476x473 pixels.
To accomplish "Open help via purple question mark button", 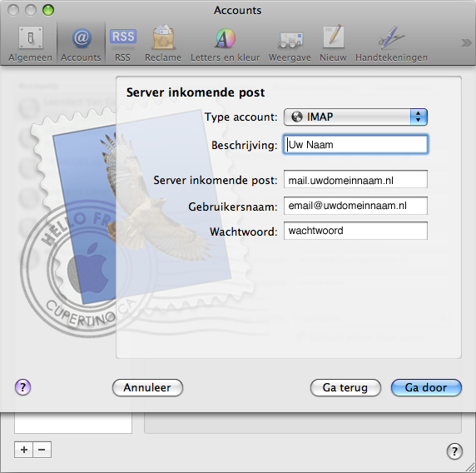I will click(x=22, y=387).
